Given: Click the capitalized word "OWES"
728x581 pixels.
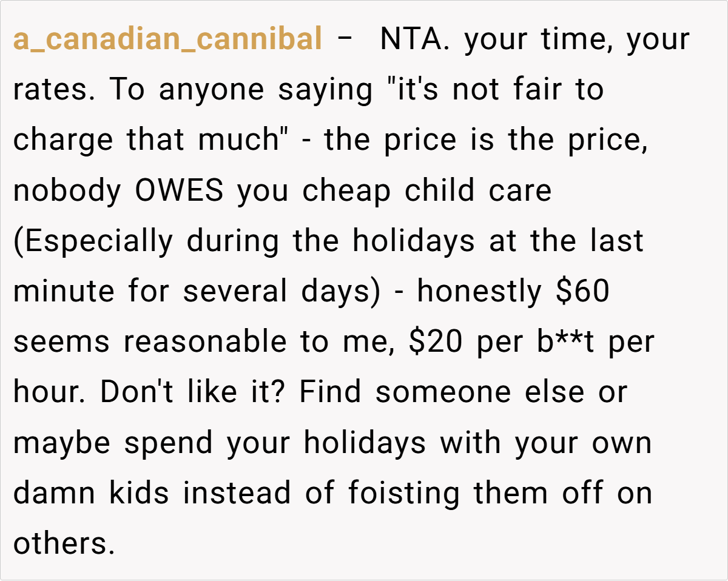Looking at the screenshot, I should tap(181, 191).
